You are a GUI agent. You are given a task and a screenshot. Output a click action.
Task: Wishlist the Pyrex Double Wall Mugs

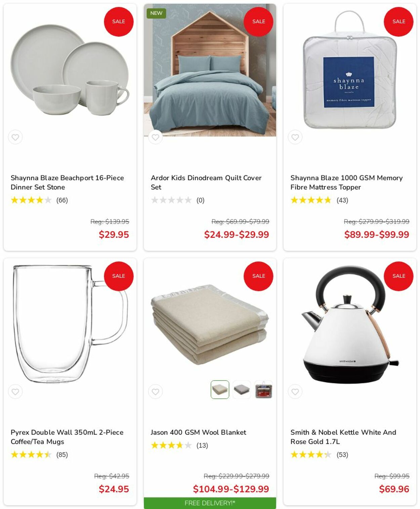click(15, 392)
